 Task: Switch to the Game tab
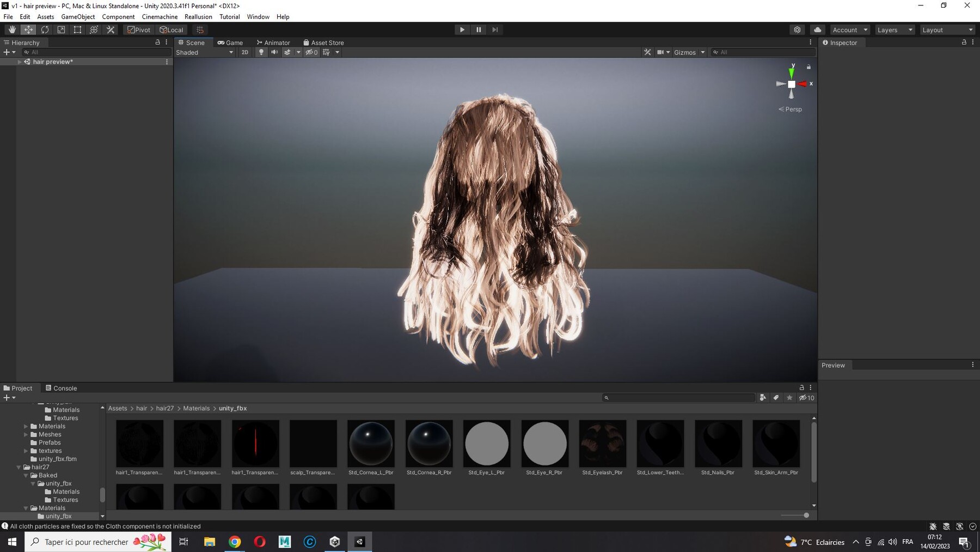pyautogui.click(x=230, y=43)
